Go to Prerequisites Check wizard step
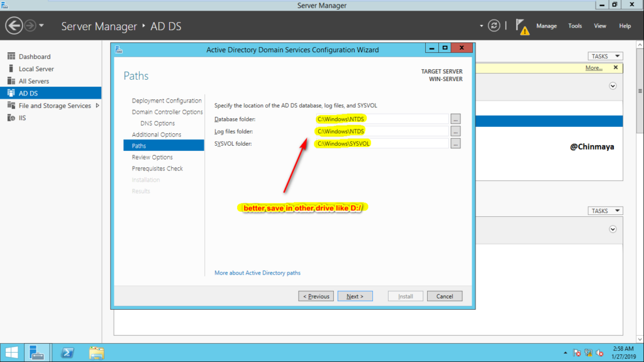This screenshot has height=362, width=644. 157,168
